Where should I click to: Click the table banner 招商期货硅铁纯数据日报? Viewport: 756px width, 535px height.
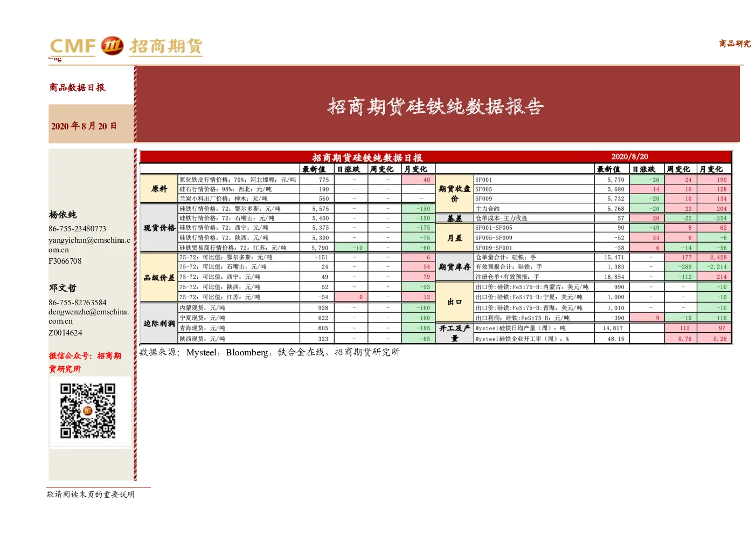point(367,157)
